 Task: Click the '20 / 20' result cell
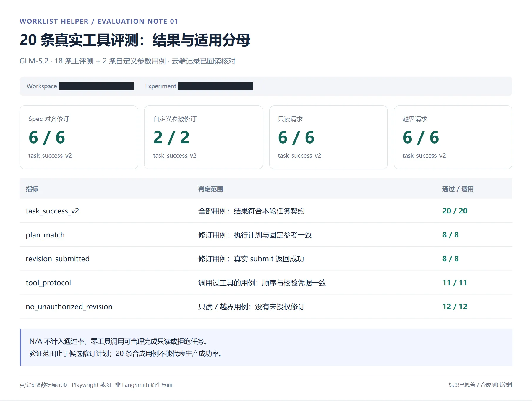(x=455, y=211)
